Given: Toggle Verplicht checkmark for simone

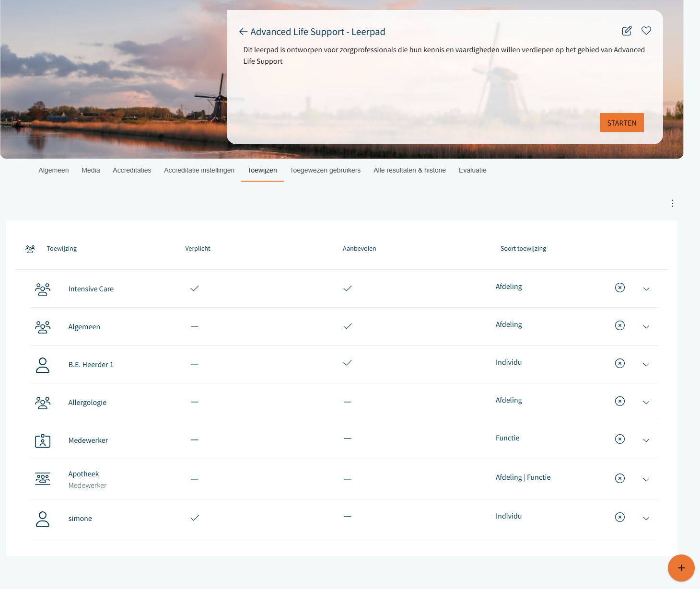Looking at the screenshot, I should tap(195, 518).
